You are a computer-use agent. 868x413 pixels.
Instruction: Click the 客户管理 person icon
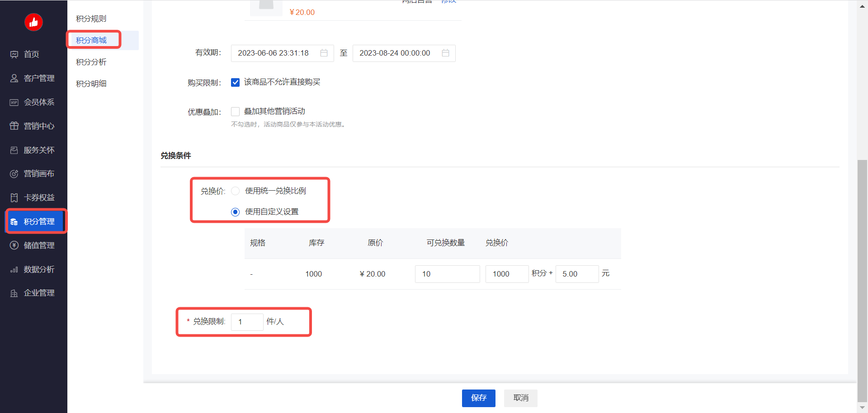tap(14, 79)
